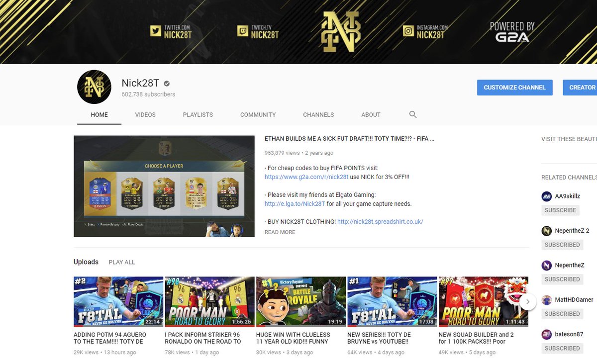Open the Community tab

(258, 114)
